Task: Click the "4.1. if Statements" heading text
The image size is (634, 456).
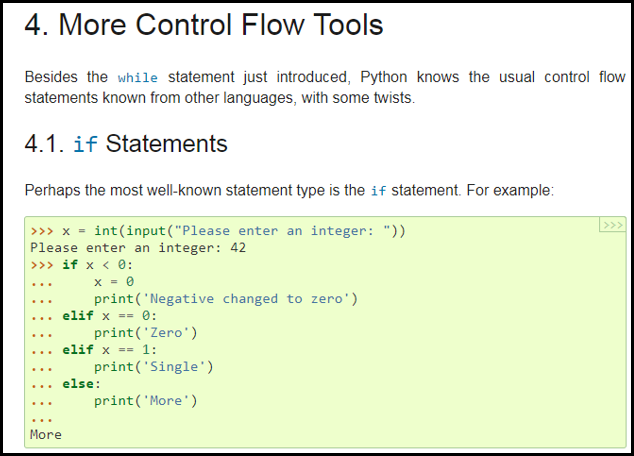Action: coord(126,144)
